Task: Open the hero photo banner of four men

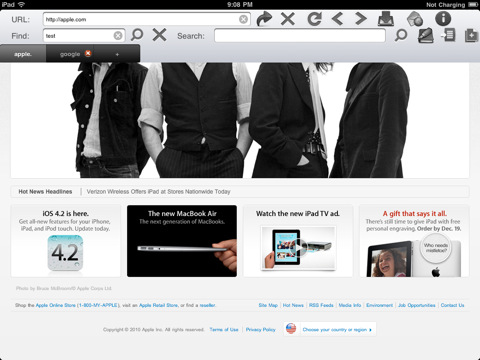Action: pos(240,120)
